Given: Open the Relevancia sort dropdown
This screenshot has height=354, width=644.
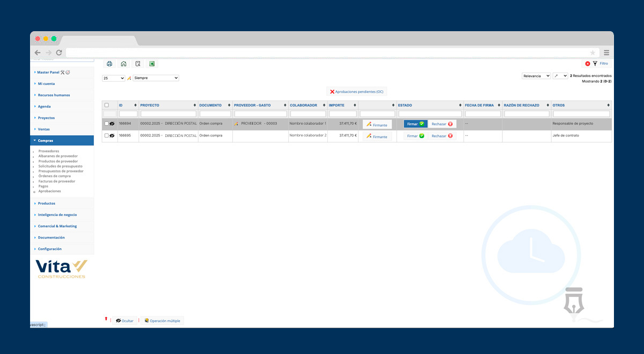Looking at the screenshot, I should [536, 76].
